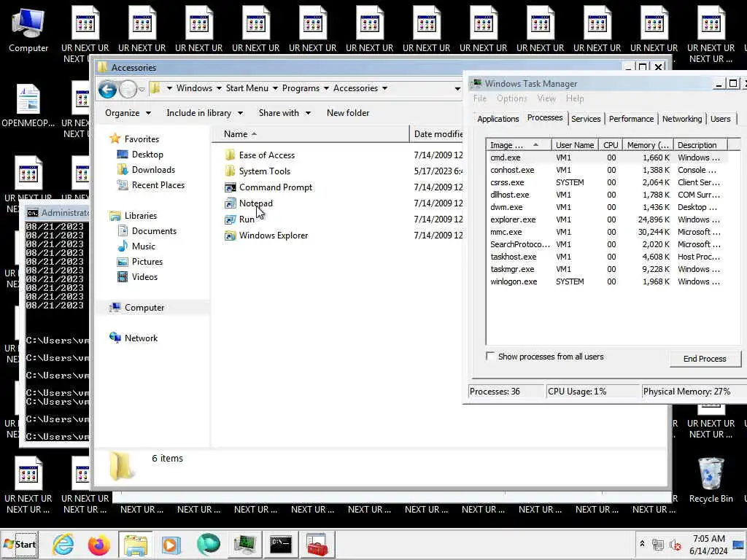Switch to the Applications tab
Screen dimensions: 747x560
498,119
